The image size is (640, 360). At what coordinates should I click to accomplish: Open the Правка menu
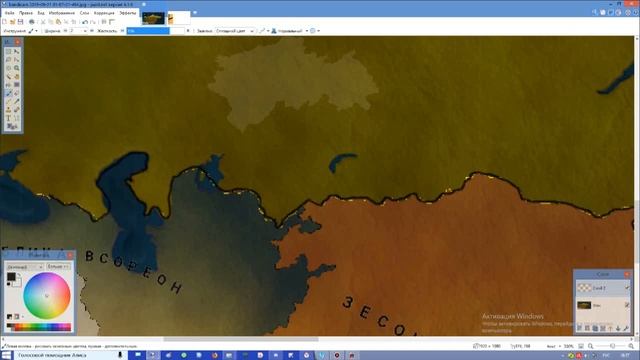26,13
